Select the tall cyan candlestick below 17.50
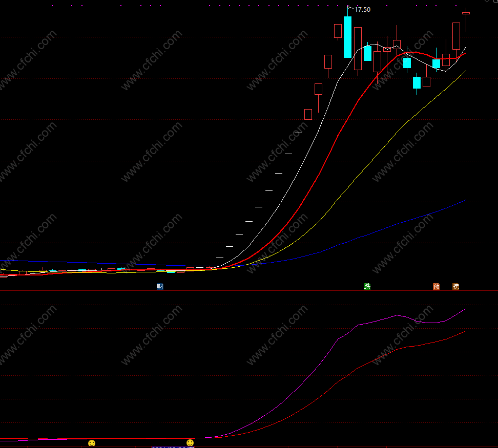This screenshot has width=498, height=448. tap(348, 37)
